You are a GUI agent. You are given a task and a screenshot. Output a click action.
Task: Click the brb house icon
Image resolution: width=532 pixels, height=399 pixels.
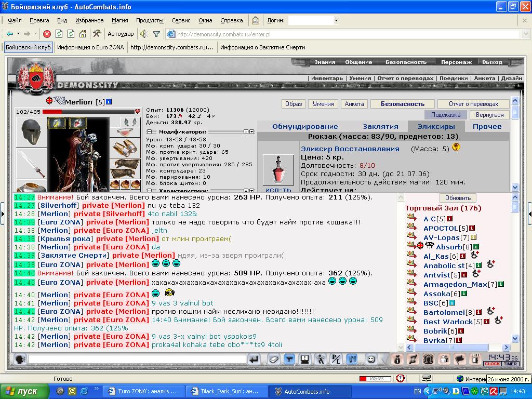(x=256, y=20)
